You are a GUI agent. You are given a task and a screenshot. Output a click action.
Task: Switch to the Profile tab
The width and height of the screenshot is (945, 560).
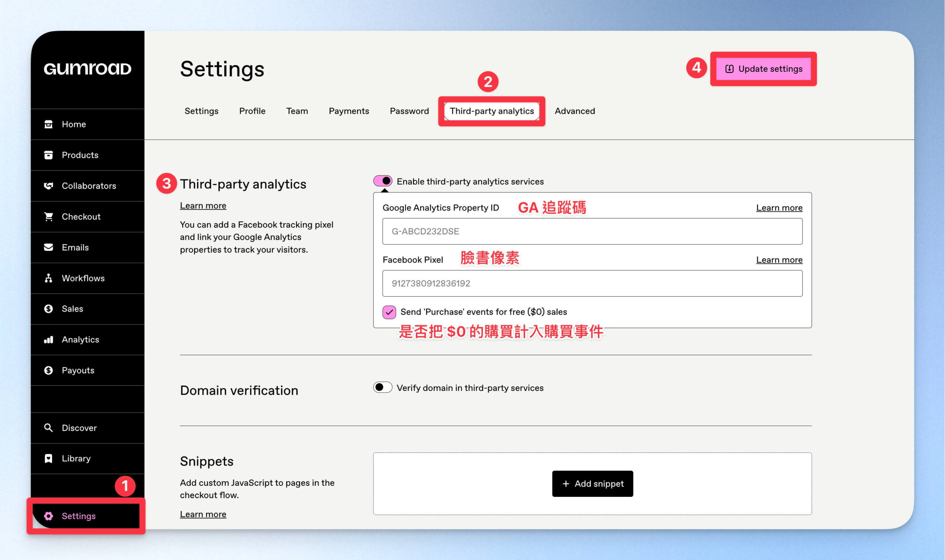click(252, 111)
